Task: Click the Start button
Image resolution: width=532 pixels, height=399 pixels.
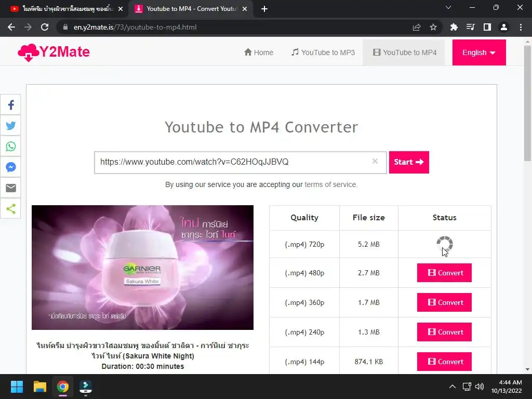Action: point(409,162)
